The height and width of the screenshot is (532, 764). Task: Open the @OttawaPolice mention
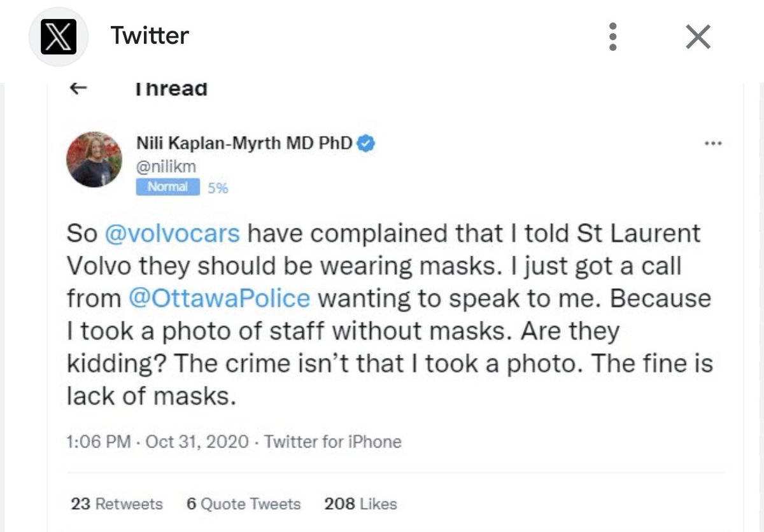tap(219, 298)
